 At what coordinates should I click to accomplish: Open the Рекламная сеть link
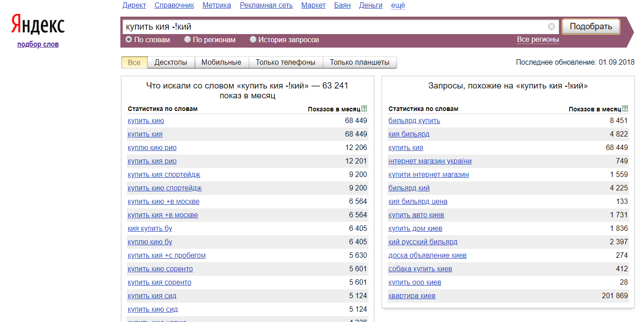click(x=266, y=5)
